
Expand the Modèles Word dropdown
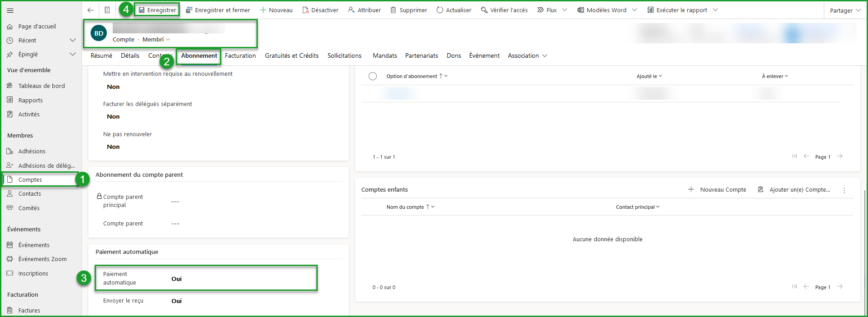[635, 10]
